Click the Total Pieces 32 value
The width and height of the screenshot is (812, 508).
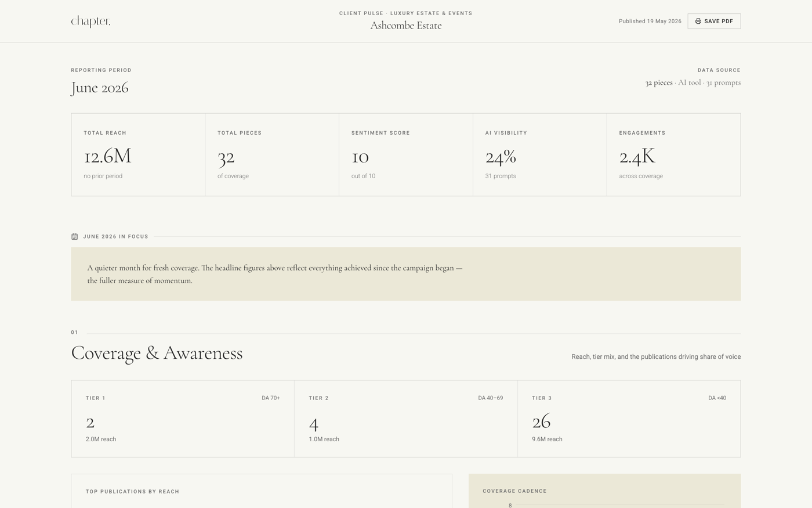pyautogui.click(x=226, y=157)
